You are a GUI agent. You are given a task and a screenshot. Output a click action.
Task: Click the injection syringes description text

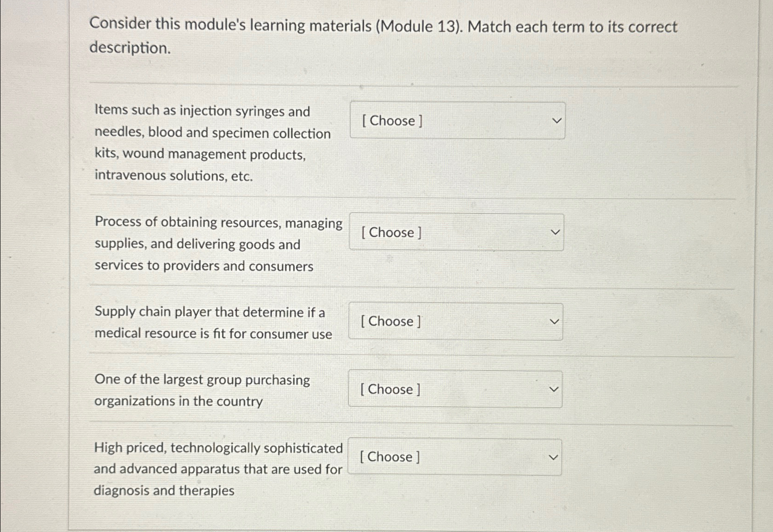pos(212,142)
